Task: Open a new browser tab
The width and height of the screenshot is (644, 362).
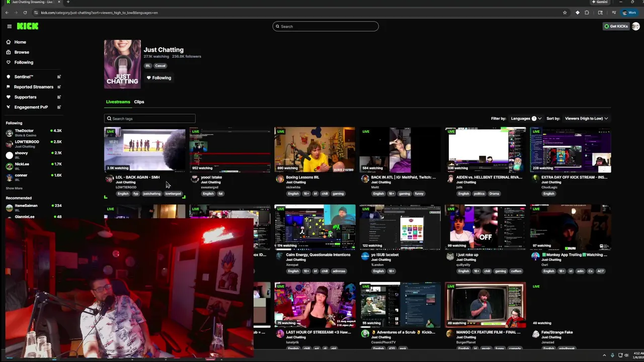Action: click(x=68, y=2)
